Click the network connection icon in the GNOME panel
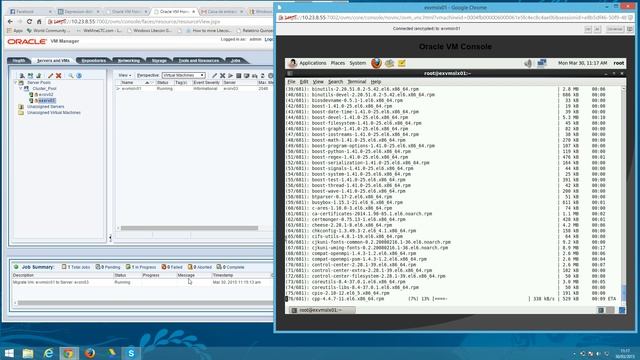Screen dimensions: 640x360 coord(542,63)
